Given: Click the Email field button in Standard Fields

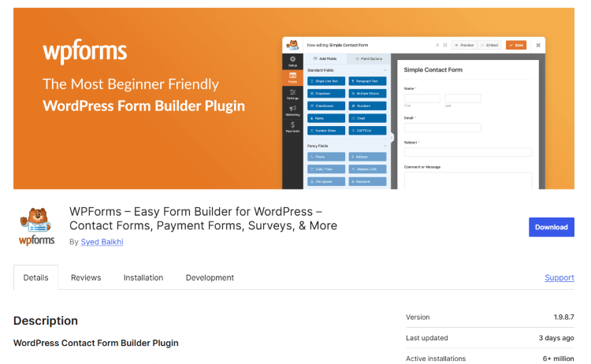Looking at the screenshot, I should pyautogui.click(x=367, y=118).
